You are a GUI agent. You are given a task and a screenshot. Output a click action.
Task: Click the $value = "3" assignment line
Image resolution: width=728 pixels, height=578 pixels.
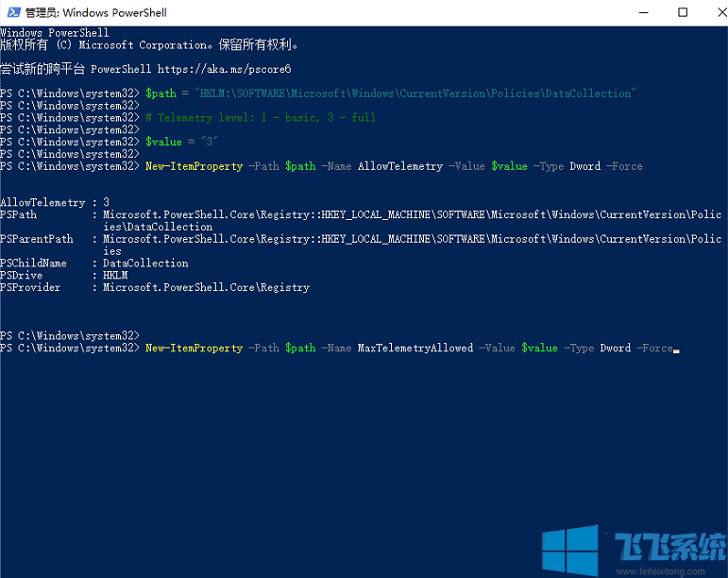click(181, 142)
